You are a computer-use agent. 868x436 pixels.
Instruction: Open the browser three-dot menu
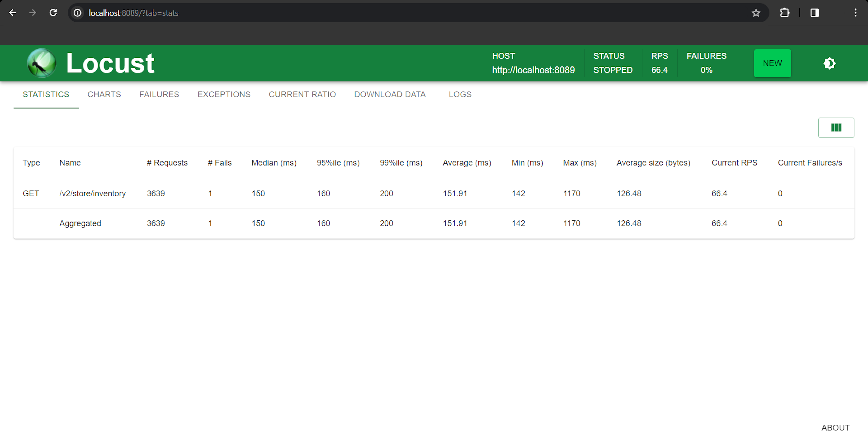tap(855, 13)
